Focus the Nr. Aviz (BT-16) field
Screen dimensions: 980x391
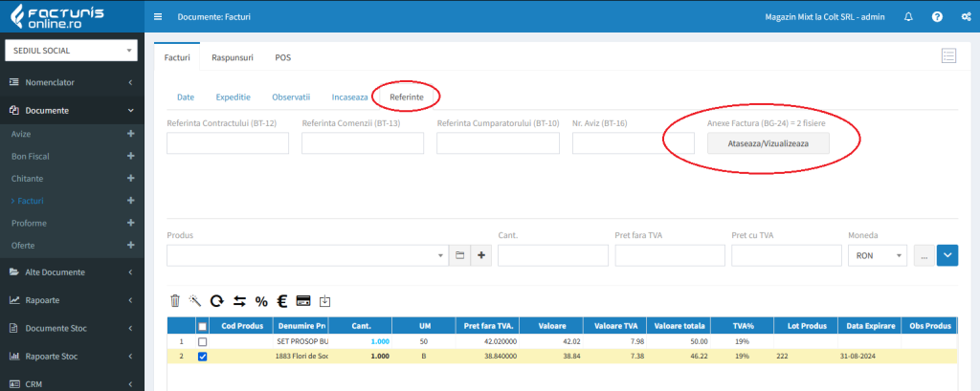click(x=634, y=143)
